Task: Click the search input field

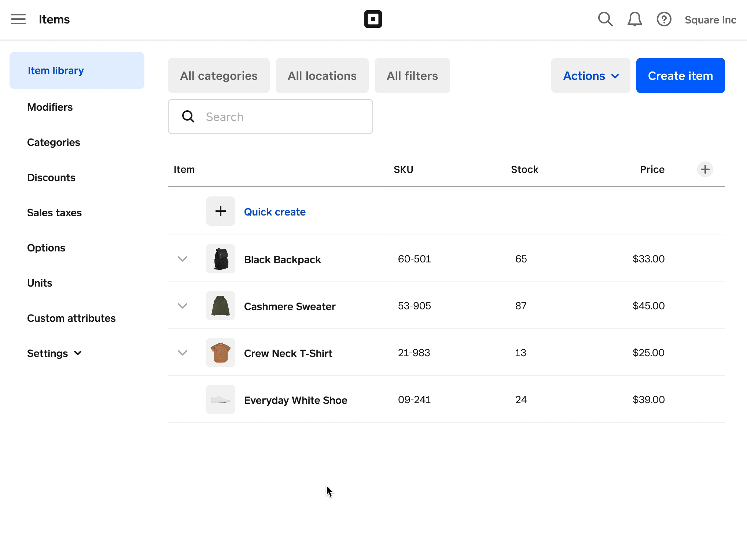Action: (x=271, y=117)
